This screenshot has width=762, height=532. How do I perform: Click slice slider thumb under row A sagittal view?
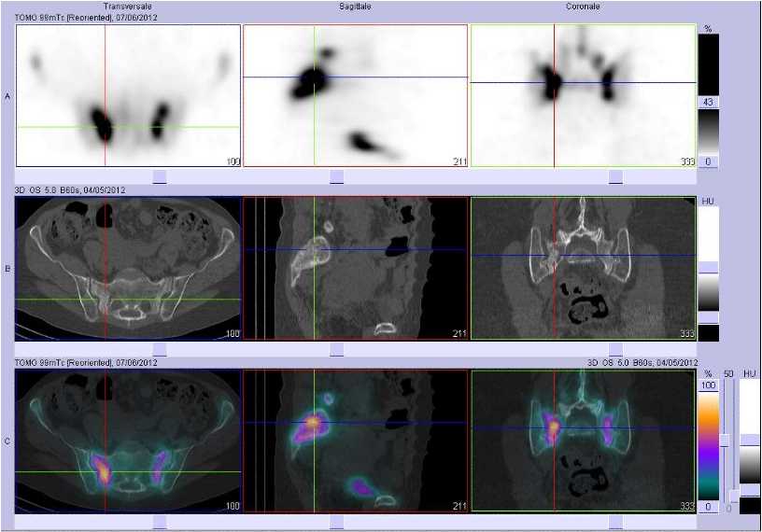click(336, 176)
